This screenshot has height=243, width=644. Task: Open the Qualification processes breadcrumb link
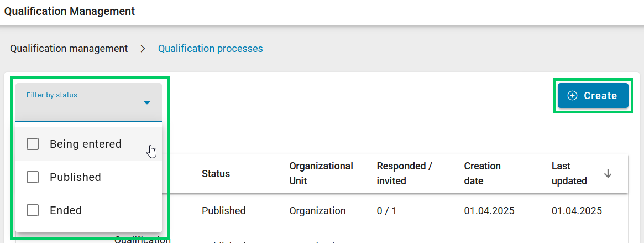click(x=210, y=49)
